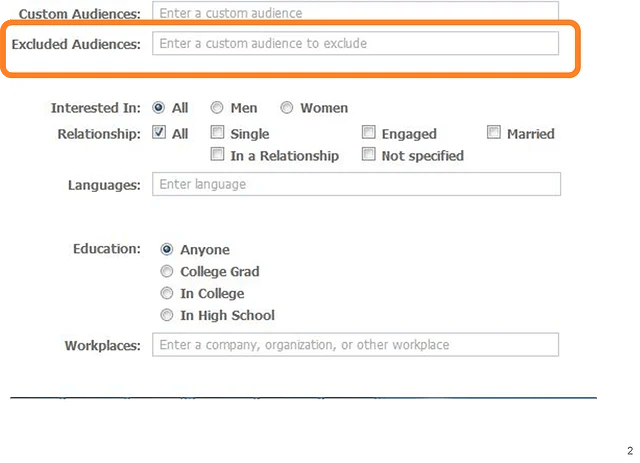Image resolution: width=640 pixels, height=463 pixels.
Task: Select the Women radio button
Action: (287, 108)
